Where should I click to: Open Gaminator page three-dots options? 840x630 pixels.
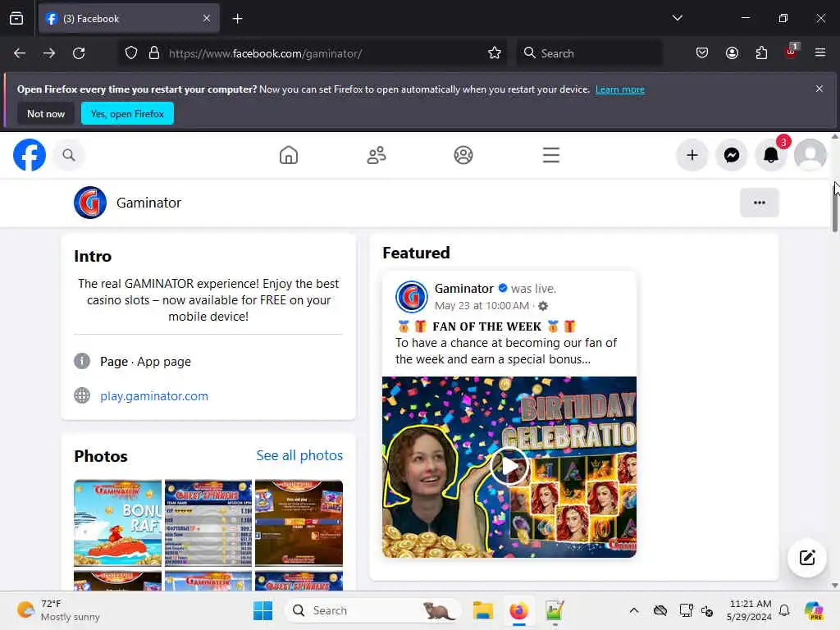click(x=759, y=203)
